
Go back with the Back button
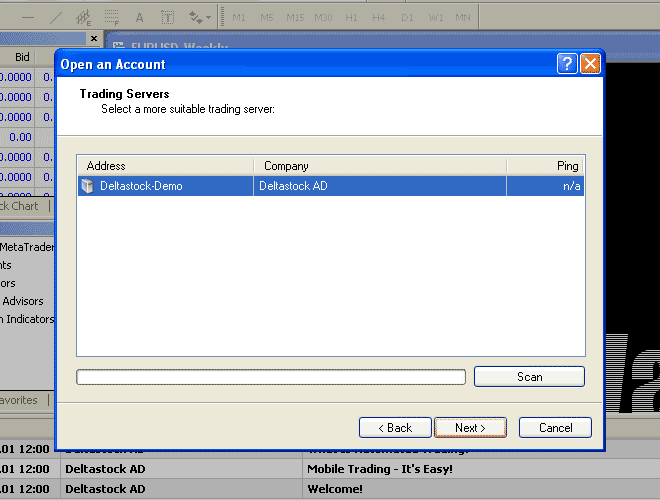click(x=395, y=428)
